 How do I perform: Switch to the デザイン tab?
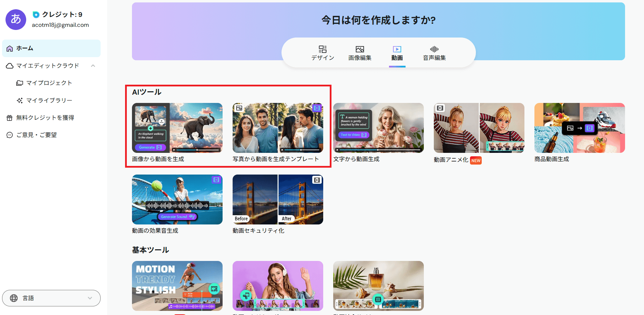click(x=323, y=53)
